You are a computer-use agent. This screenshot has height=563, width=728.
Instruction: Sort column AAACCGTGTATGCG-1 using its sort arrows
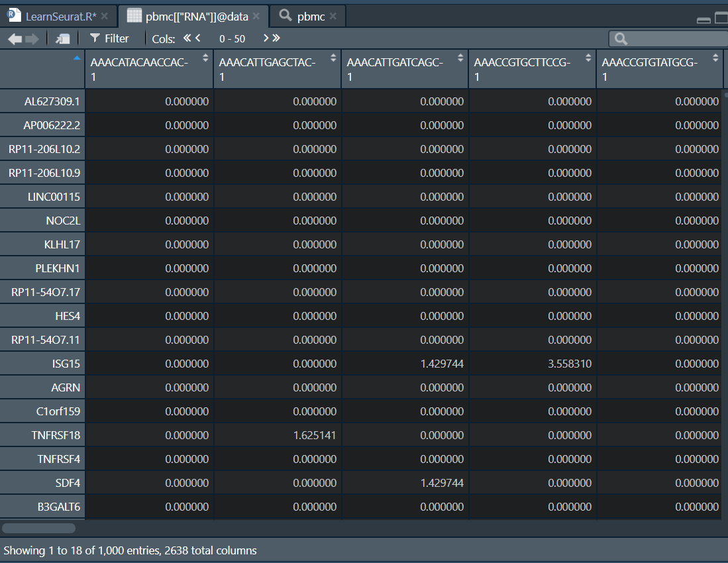(x=715, y=58)
